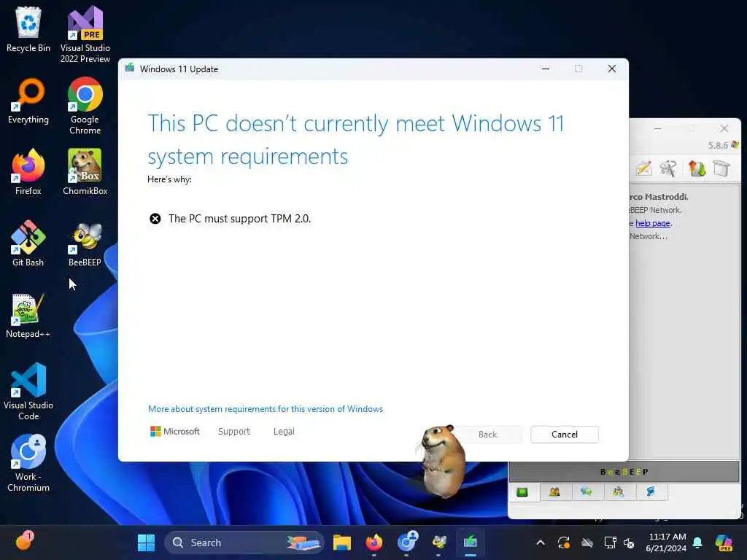Click the Cancel button
Image resolution: width=747 pixels, height=560 pixels.
tap(565, 435)
